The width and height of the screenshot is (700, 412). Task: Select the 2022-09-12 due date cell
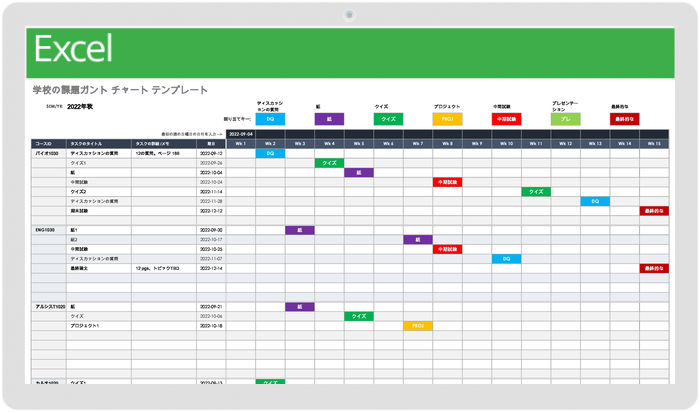pos(211,154)
